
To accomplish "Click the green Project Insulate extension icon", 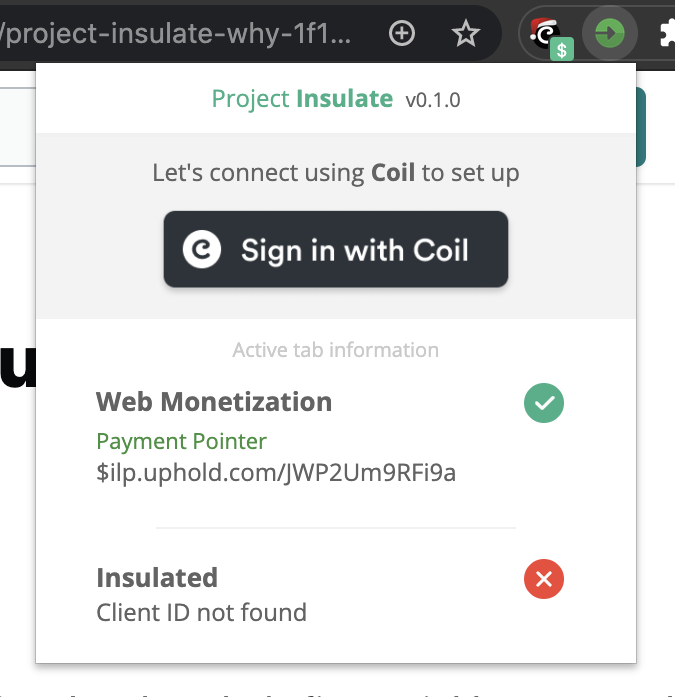I will (610, 33).
